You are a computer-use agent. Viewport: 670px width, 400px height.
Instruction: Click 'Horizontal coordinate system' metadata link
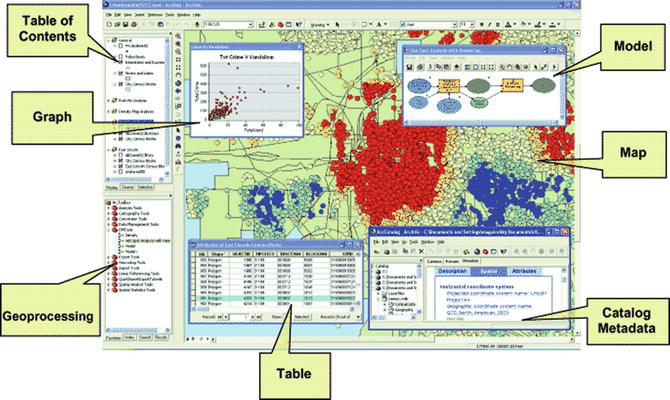[x=477, y=287]
